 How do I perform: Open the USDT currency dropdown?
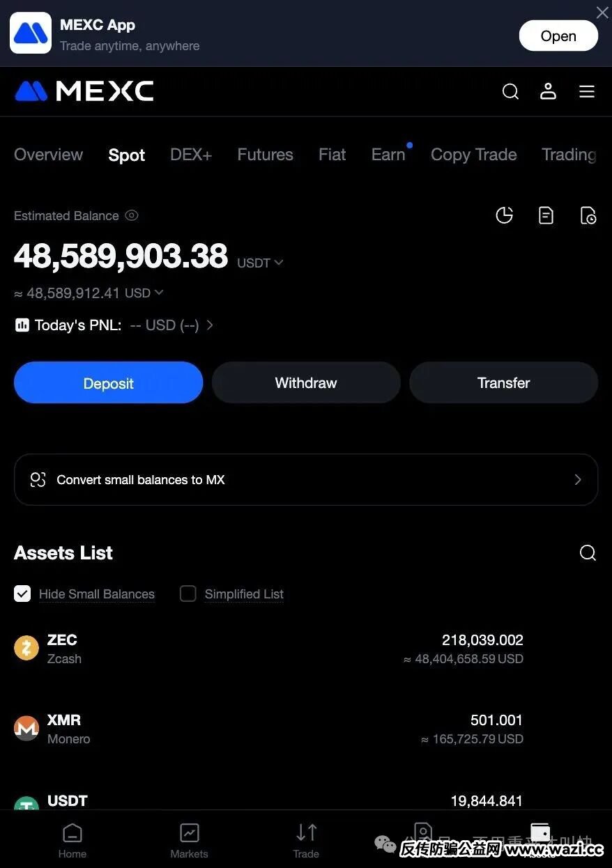point(260,263)
